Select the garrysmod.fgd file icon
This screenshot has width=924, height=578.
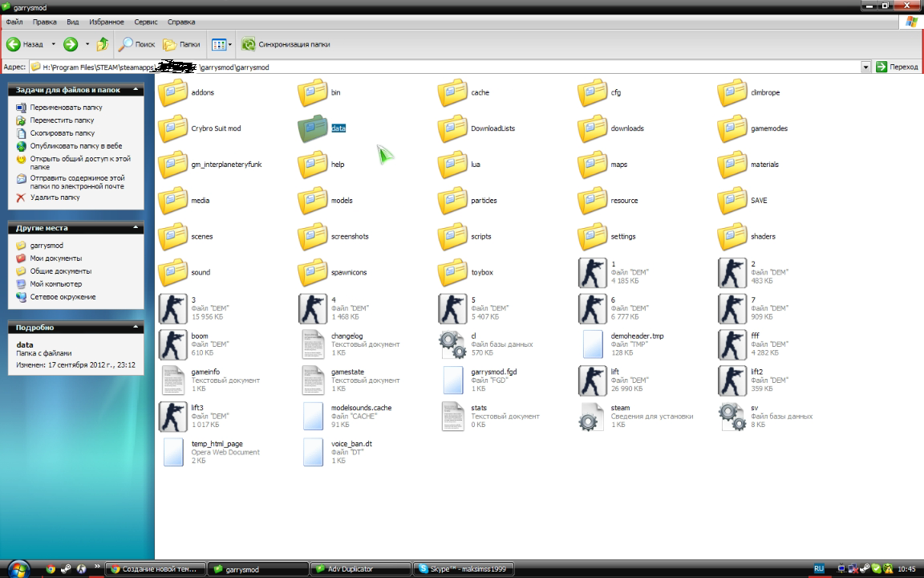452,381
